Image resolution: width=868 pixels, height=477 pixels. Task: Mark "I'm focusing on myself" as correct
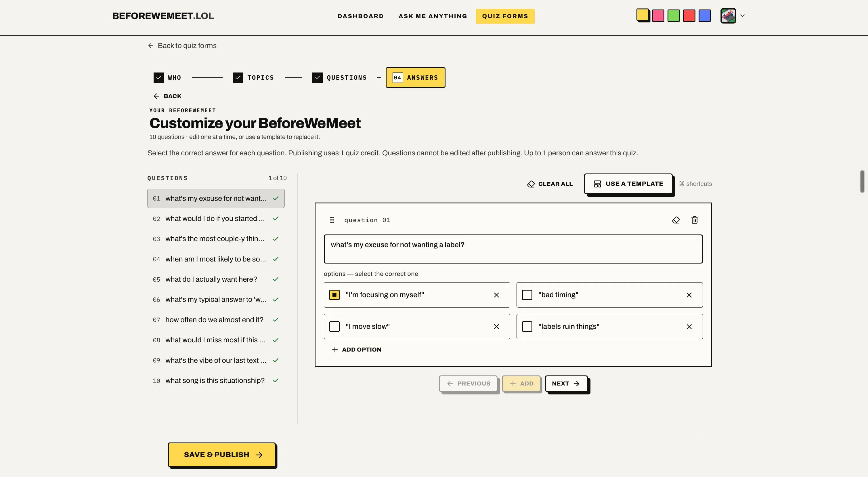point(334,295)
